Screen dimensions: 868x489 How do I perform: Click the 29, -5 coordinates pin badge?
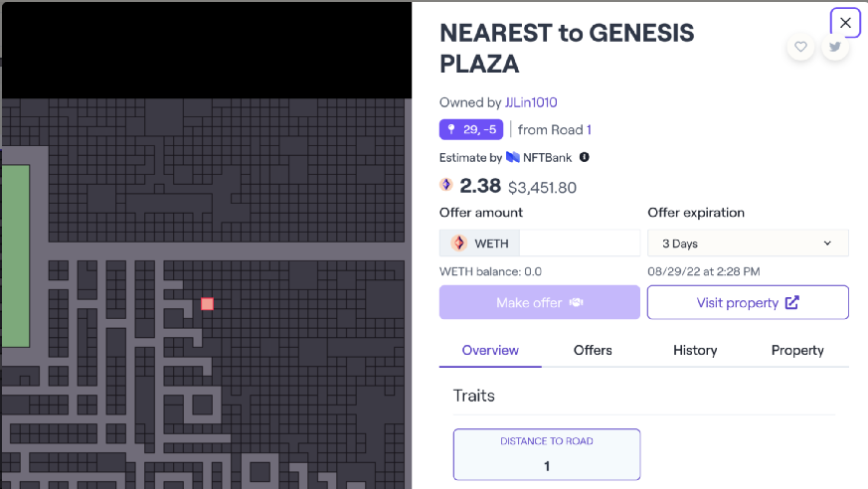471,129
